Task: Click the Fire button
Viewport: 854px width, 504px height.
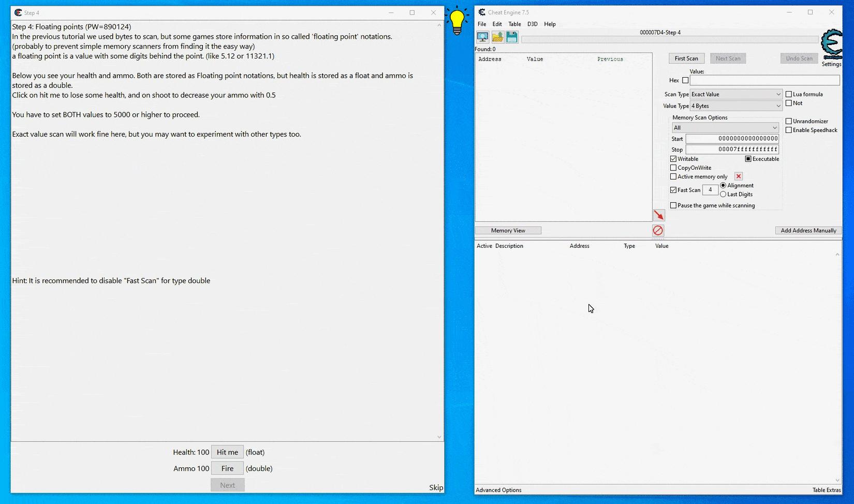Action: pyautogui.click(x=227, y=468)
